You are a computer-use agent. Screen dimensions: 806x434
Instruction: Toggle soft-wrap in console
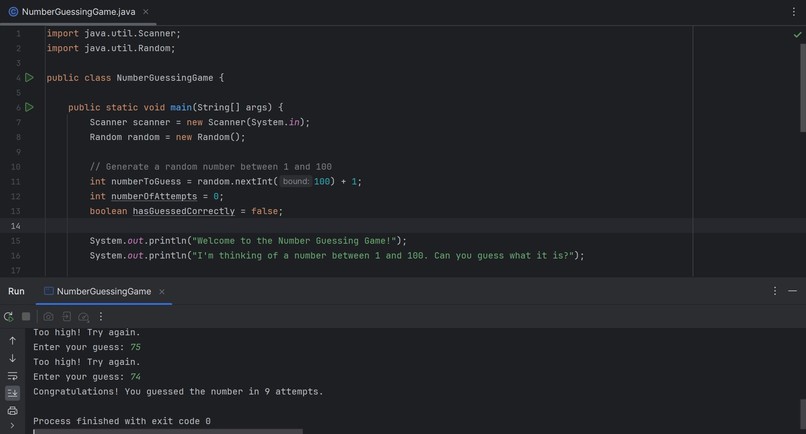click(x=12, y=376)
